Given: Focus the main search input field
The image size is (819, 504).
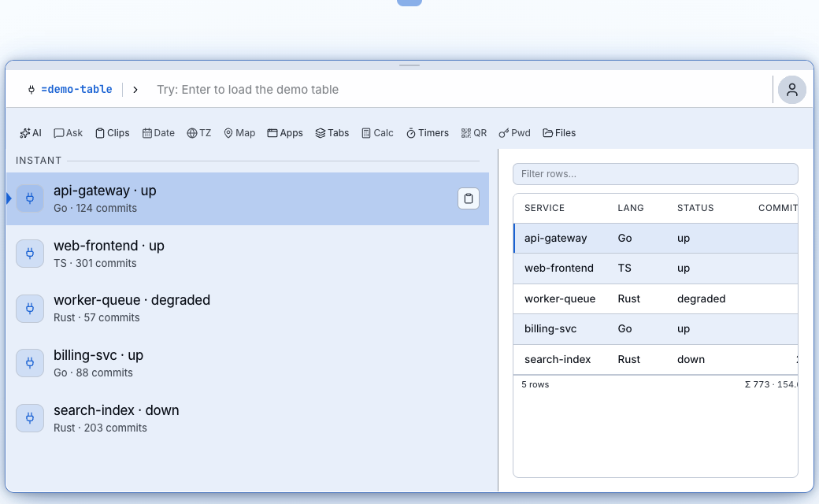Looking at the screenshot, I should tap(460, 90).
